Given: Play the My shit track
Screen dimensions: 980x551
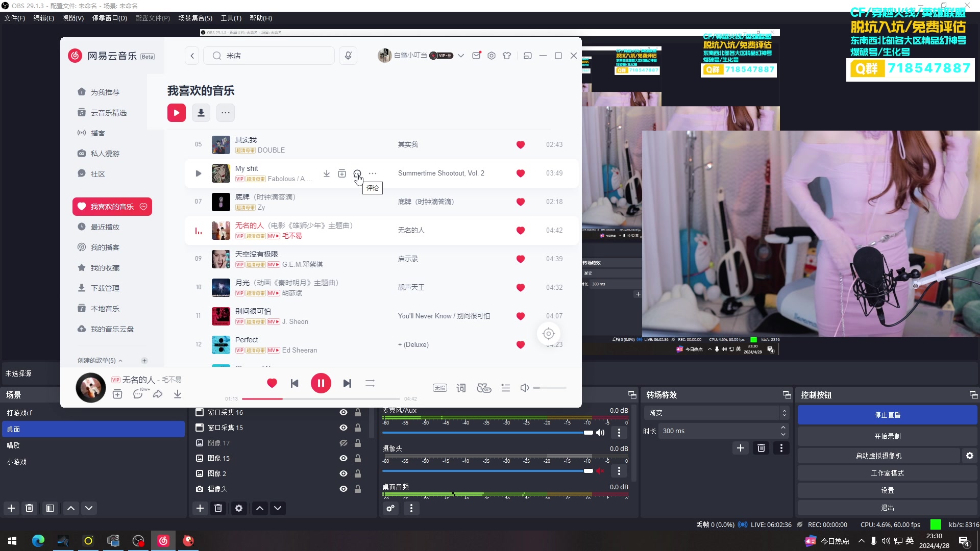Looking at the screenshot, I should coord(199,173).
